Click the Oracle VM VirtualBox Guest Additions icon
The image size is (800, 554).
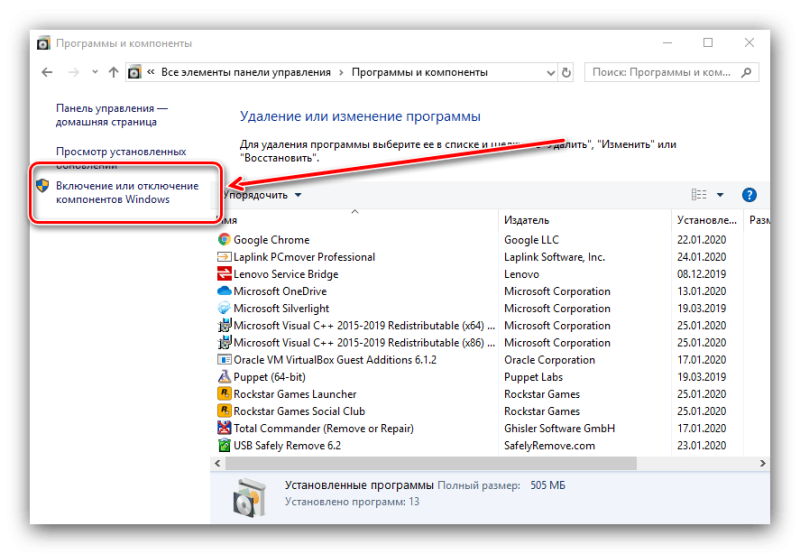pyautogui.click(x=224, y=360)
